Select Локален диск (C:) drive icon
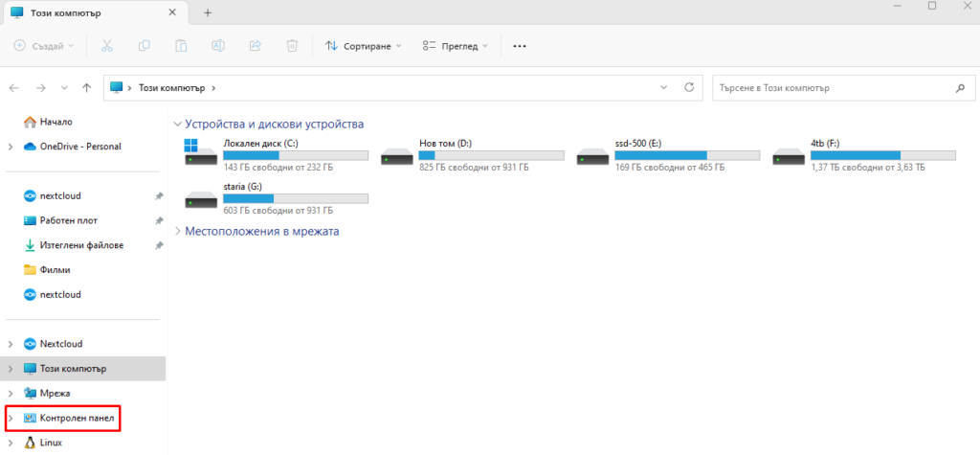The height and width of the screenshot is (455, 980). tap(200, 152)
